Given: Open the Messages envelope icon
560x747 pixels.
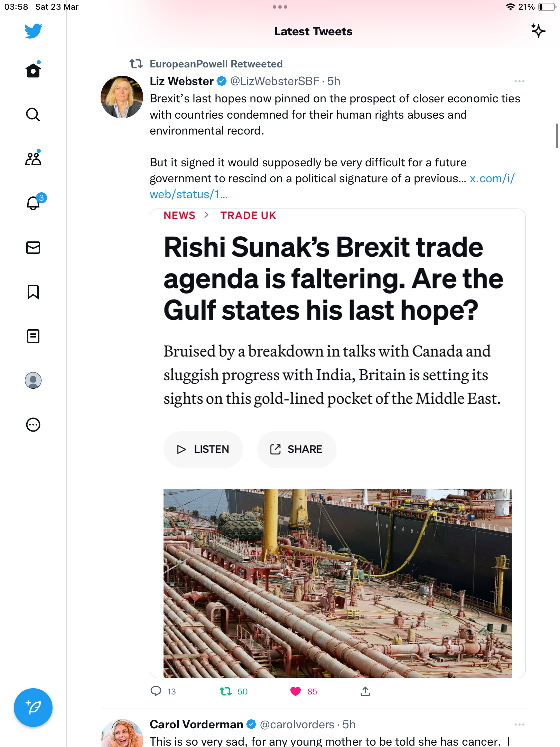Looking at the screenshot, I should tap(33, 248).
